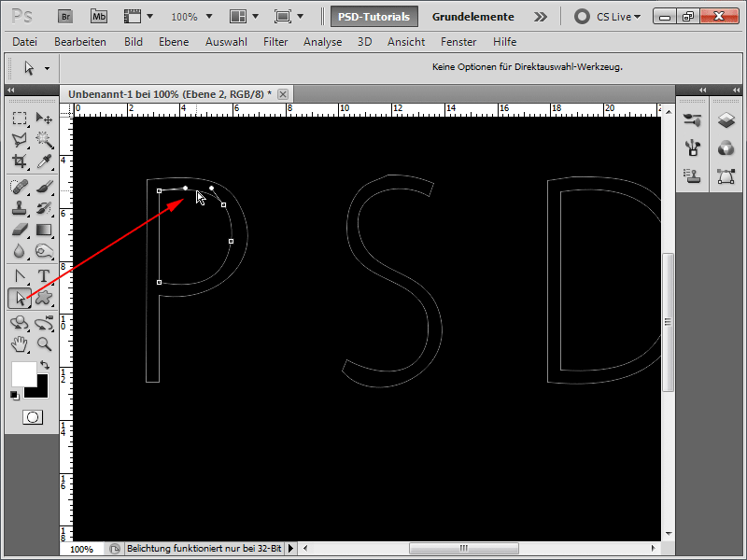Switch to PSD-Tutorials workspace
This screenshot has width=747, height=560.
[374, 17]
